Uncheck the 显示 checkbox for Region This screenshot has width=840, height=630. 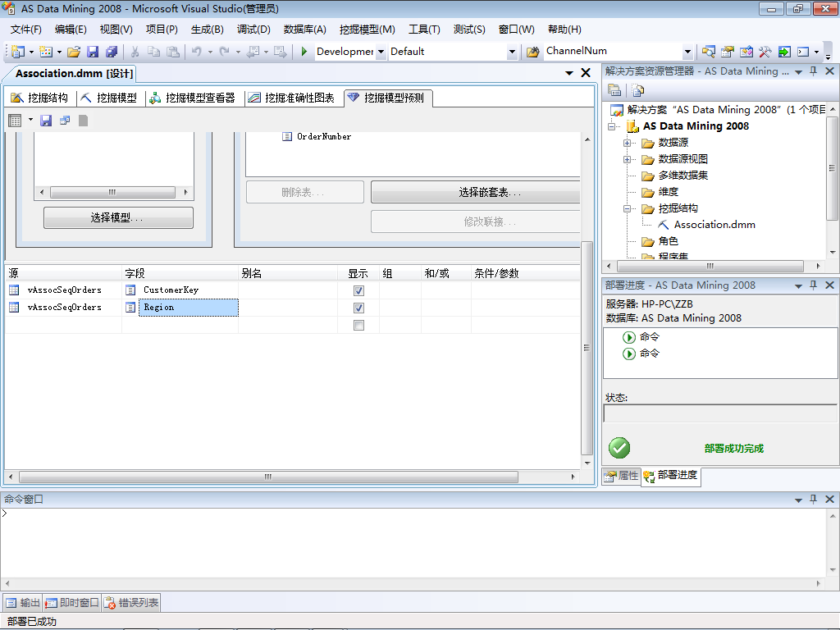click(359, 308)
